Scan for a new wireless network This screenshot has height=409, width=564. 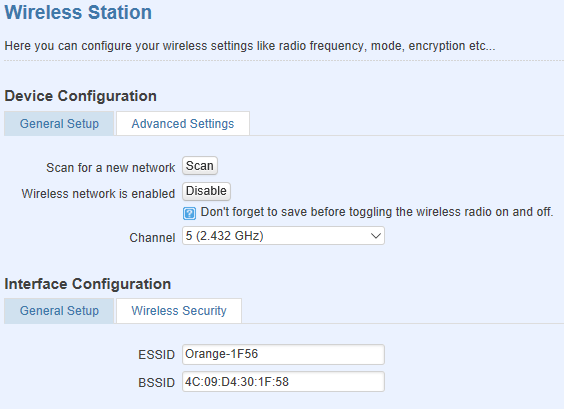pyautogui.click(x=200, y=166)
